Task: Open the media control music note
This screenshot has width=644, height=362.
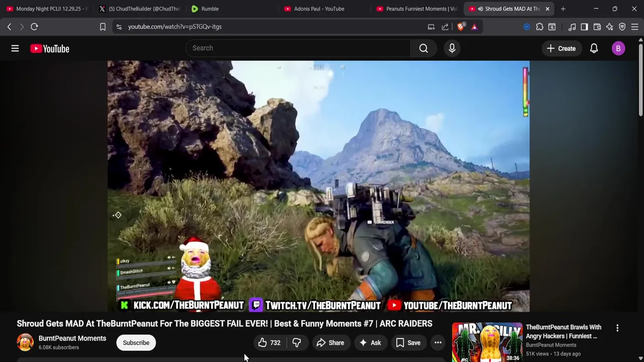Action: (x=572, y=27)
